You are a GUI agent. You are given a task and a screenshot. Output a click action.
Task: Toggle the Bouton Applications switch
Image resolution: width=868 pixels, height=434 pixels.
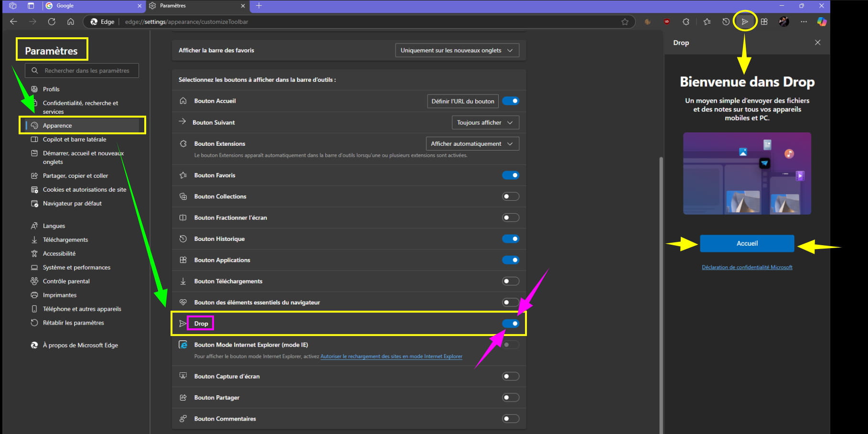pyautogui.click(x=511, y=260)
